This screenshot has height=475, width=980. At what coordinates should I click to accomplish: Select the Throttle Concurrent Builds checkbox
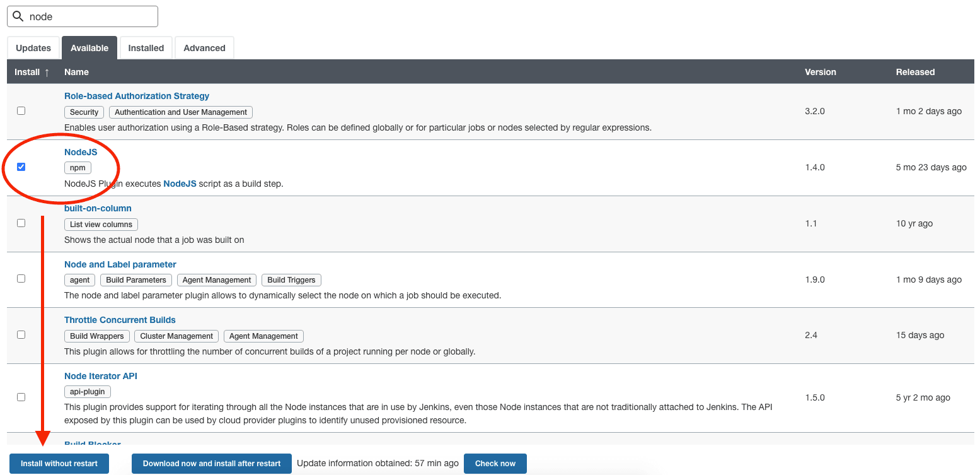click(x=21, y=334)
